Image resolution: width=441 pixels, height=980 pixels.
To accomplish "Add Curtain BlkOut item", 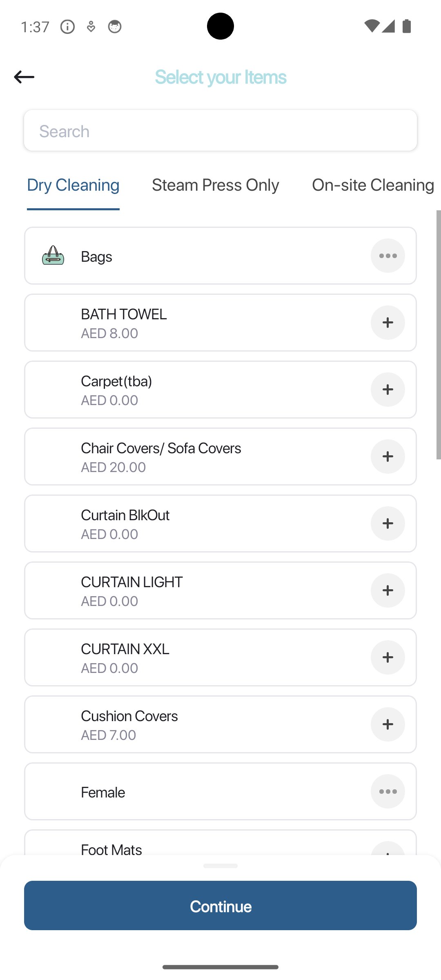I will tap(388, 523).
